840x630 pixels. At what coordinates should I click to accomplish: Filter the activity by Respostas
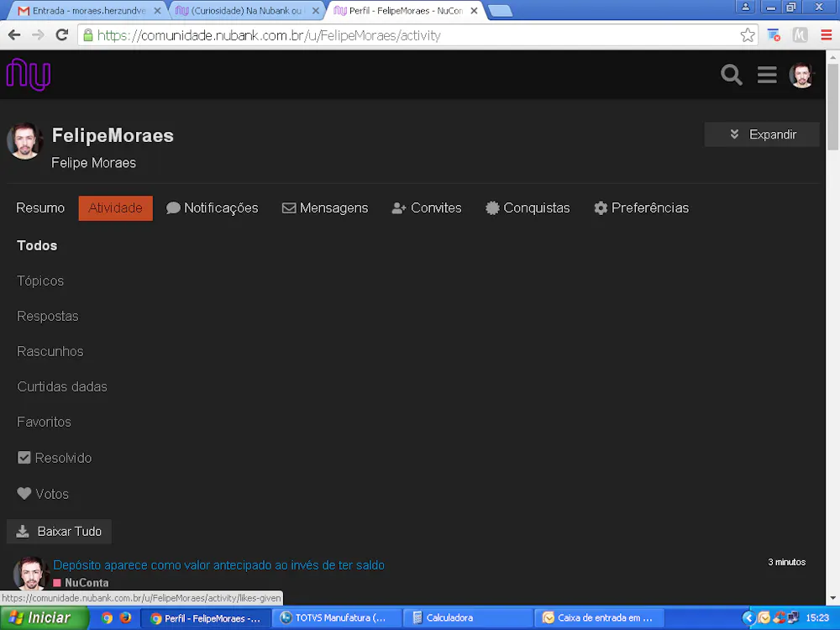click(x=48, y=316)
